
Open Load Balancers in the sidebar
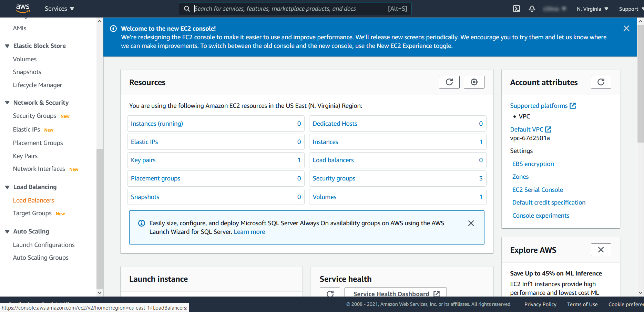tap(33, 200)
